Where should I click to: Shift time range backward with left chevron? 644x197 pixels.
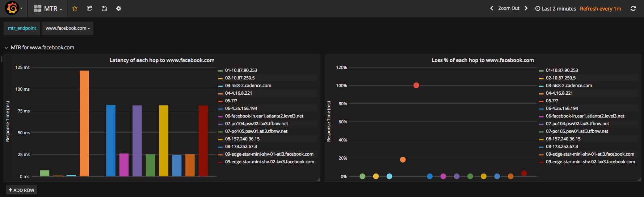coord(492,8)
